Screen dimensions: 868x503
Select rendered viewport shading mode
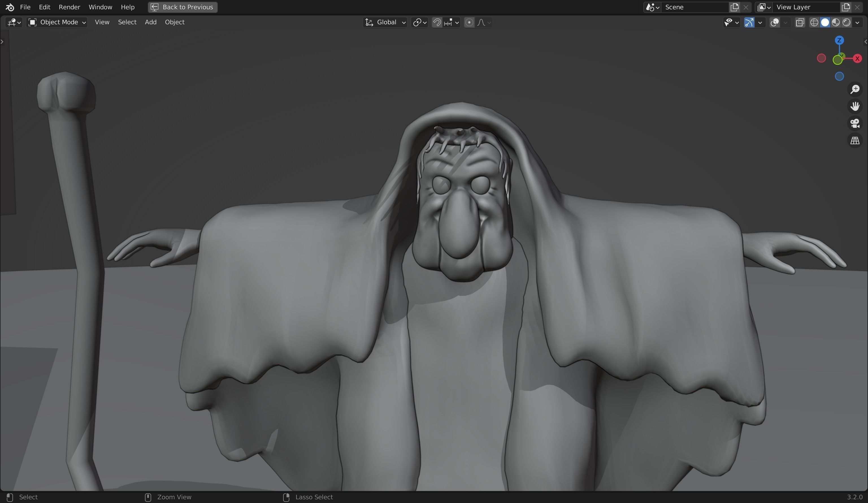point(847,22)
